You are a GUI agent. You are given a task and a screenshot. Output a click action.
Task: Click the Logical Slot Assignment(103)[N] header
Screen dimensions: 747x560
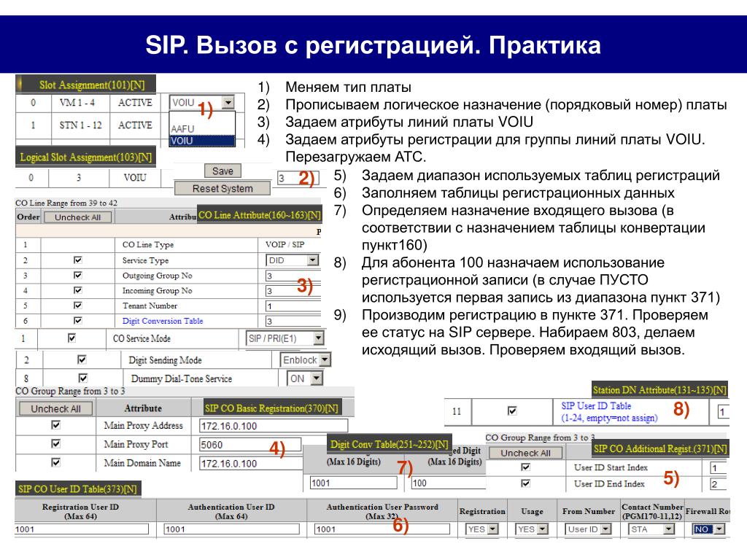pyautogui.click(x=86, y=157)
